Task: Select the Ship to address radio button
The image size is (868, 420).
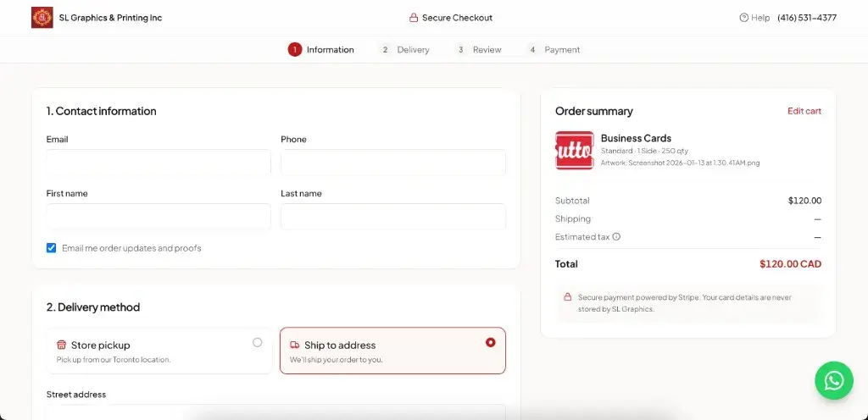Action: coord(490,343)
